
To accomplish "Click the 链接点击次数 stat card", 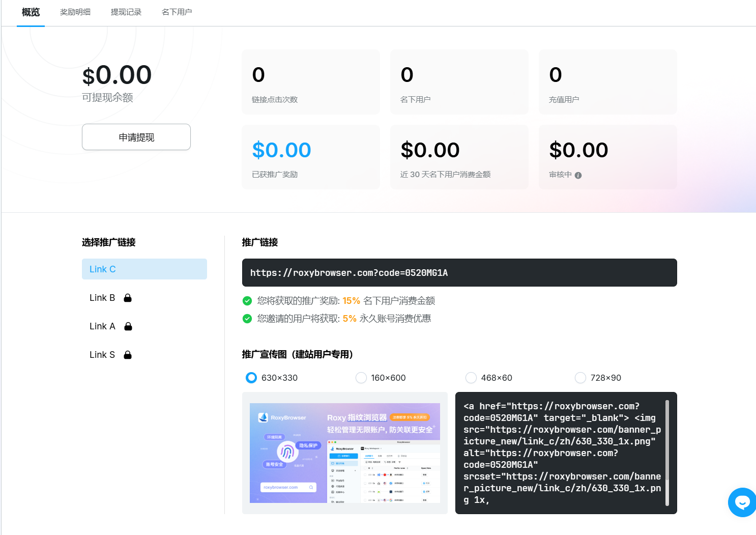I will (x=311, y=82).
